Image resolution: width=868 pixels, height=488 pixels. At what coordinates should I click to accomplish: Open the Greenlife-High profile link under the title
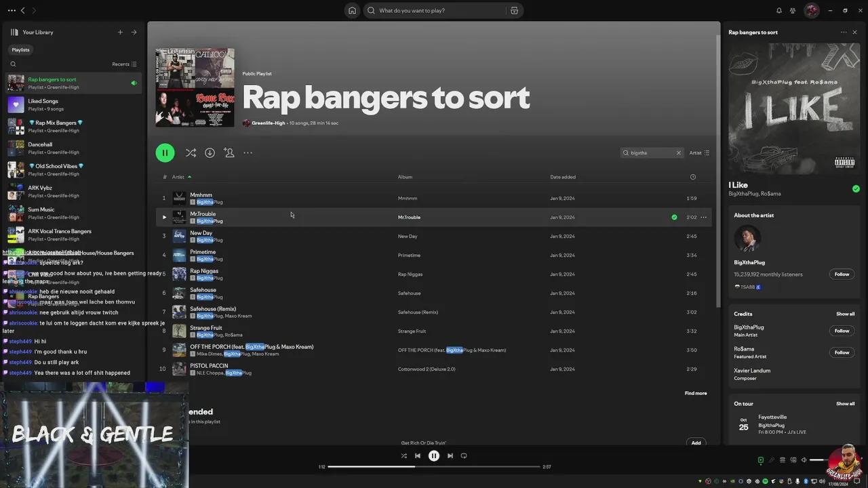pos(268,123)
